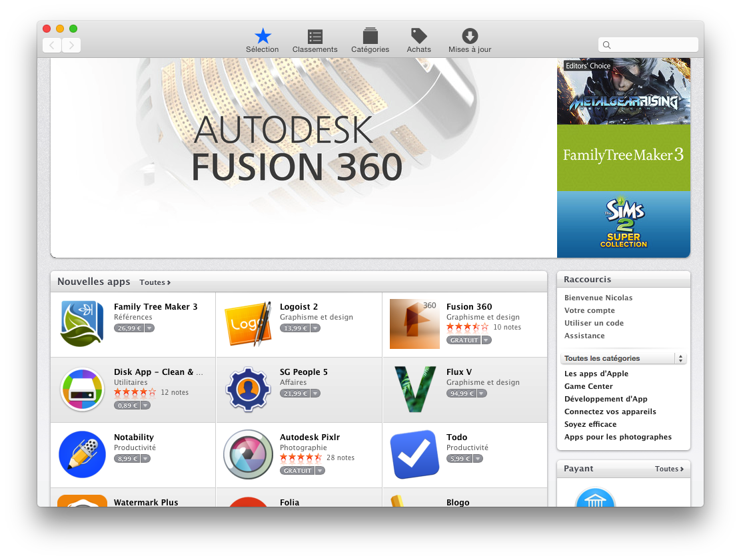Image resolution: width=741 pixels, height=560 pixels.
Task: Expand the Todo price dropdown arrow
Action: pos(478,459)
